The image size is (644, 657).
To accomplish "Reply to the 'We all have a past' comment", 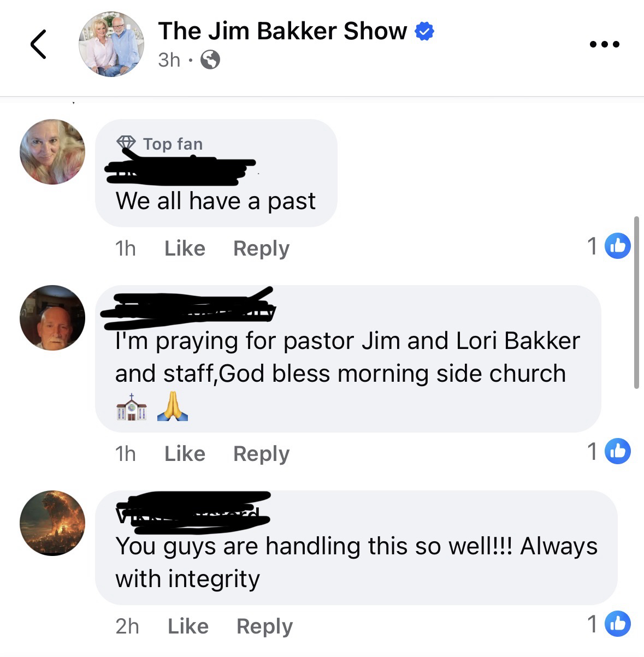I will pos(261,248).
